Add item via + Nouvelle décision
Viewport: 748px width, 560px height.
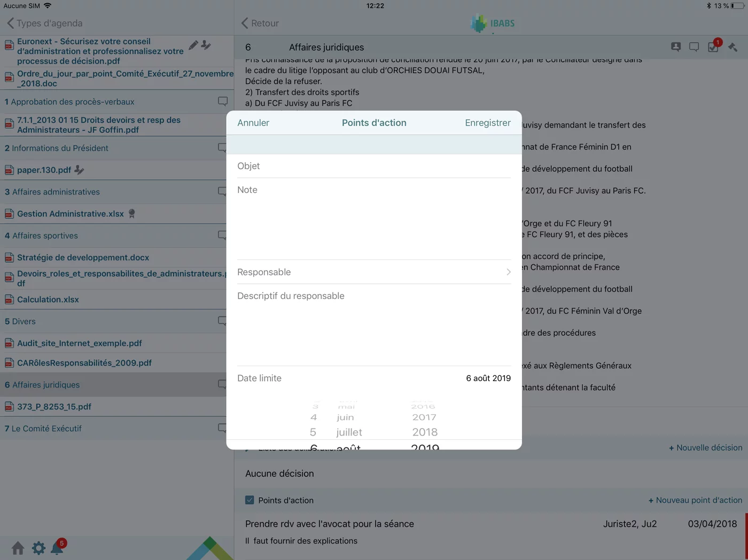point(705,448)
